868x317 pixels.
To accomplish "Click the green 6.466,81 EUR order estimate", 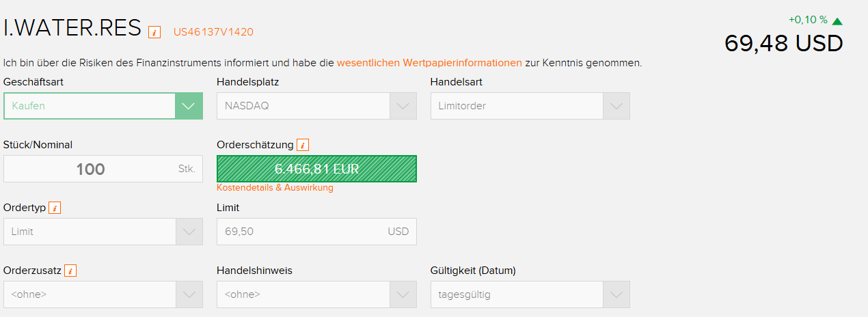I will tap(316, 169).
